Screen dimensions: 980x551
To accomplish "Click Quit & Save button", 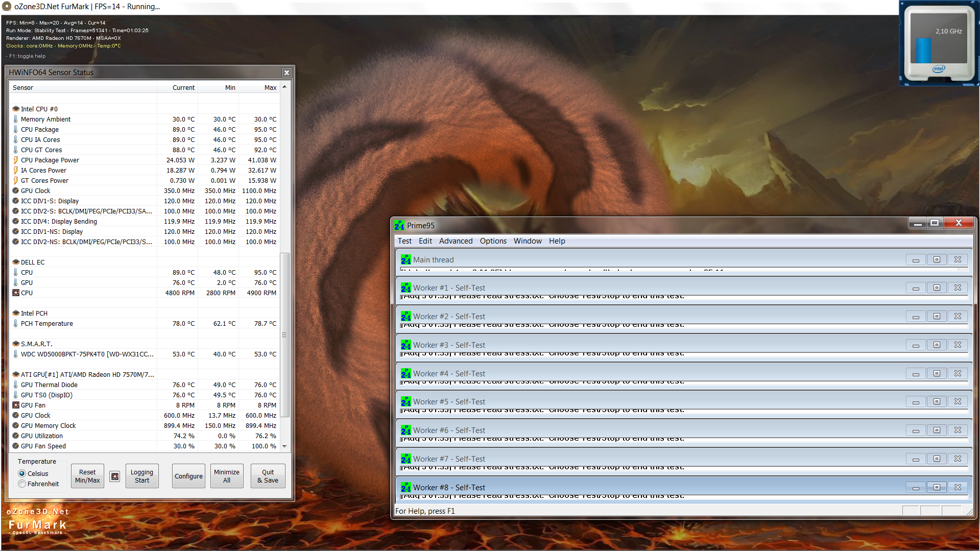I will click(x=268, y=476).
